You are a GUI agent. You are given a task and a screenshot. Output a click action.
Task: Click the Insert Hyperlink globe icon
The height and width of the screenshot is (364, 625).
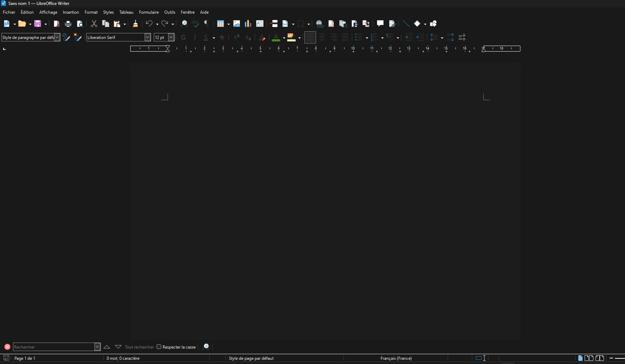click(x=320, y=24)
